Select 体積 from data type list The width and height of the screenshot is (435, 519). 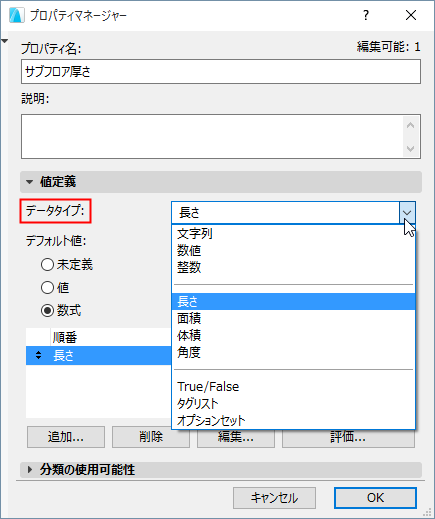[293, 336]
